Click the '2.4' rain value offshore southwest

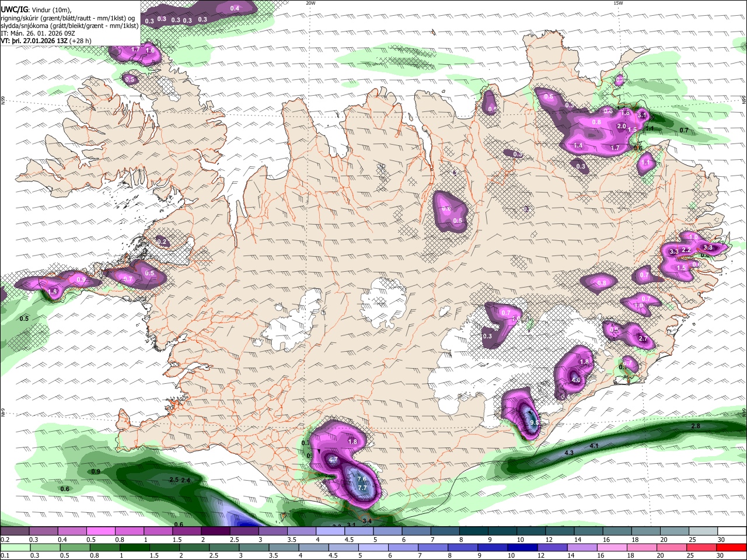point(186,480)
